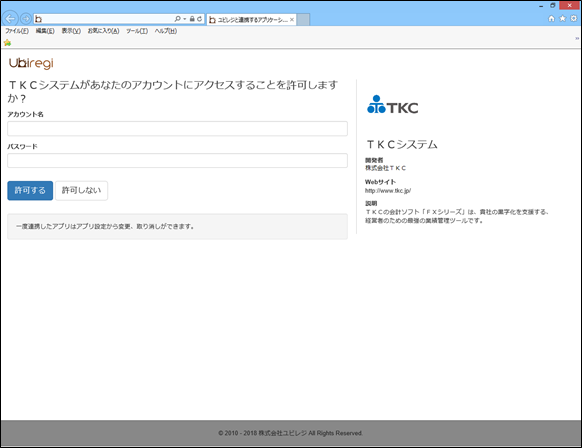Image resolution: width=582 pixels, height=448 pixels.
Task: Click the 株式会社ＴＫＣ developer text
Action: [x=385, y=168]
